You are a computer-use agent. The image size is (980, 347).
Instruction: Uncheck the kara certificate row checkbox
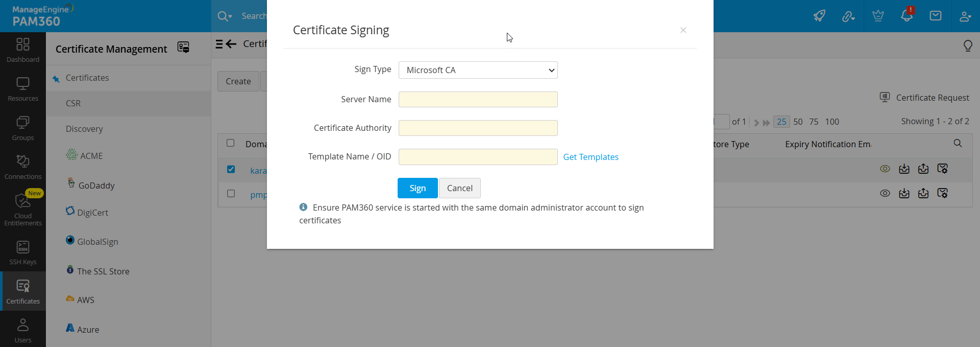231,169
